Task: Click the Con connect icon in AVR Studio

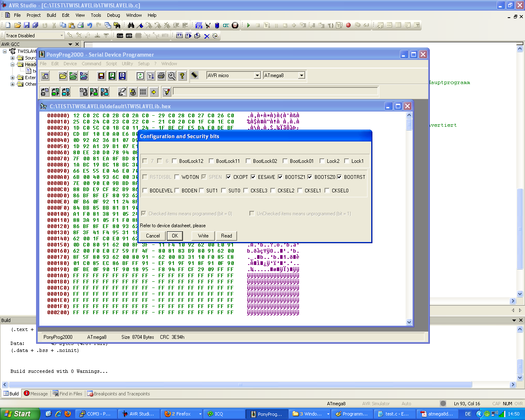Action: click(x=120, y=36)
